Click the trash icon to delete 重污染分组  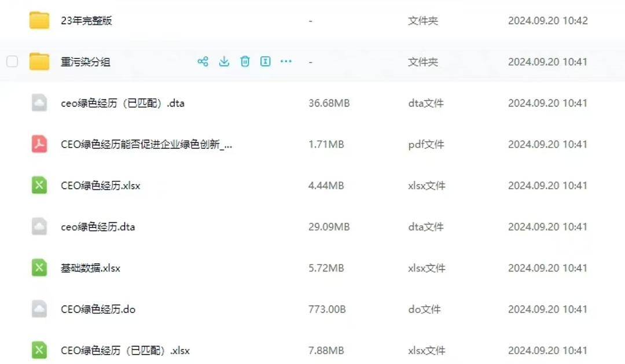[245, 61]
